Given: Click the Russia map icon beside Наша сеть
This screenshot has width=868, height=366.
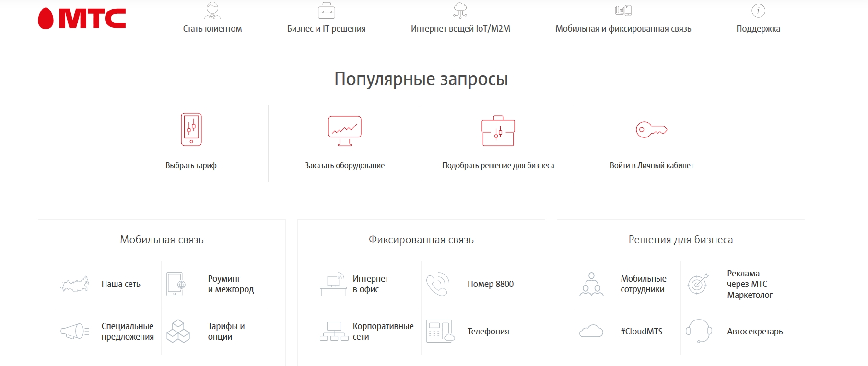Looking at the screenshot, I should point(75,284).
